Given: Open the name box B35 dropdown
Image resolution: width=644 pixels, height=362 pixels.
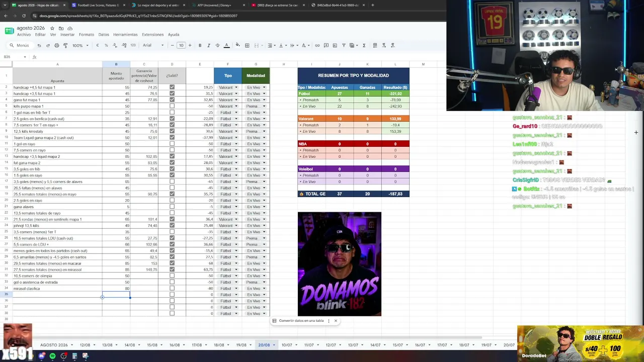Looking at the screenshot, I should [25, 57].
